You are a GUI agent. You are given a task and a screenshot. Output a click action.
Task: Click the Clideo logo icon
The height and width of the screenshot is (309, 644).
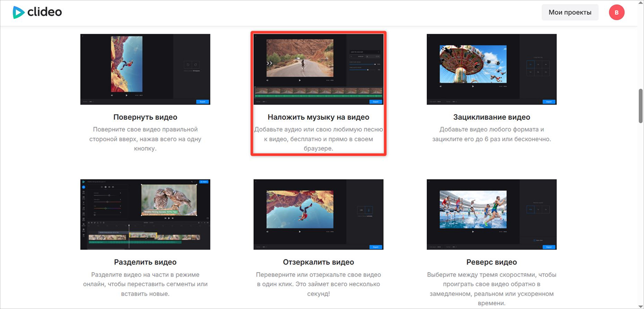(x=18, y=13)
